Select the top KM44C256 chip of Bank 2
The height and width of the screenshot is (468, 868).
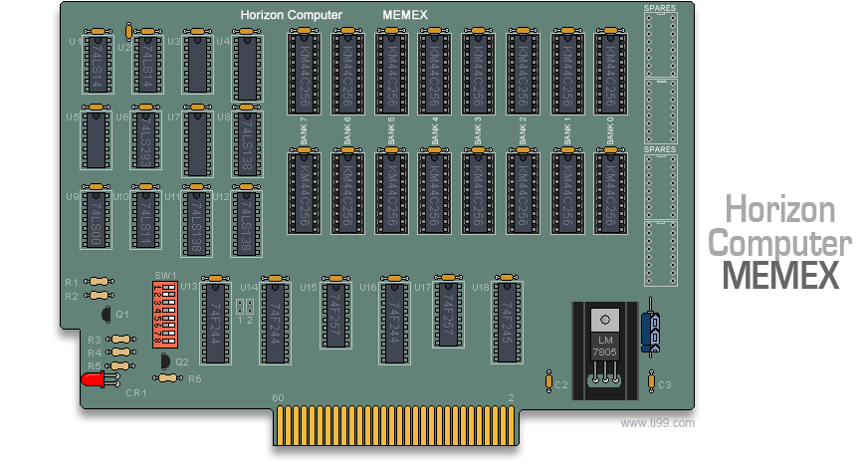point(523,73)
